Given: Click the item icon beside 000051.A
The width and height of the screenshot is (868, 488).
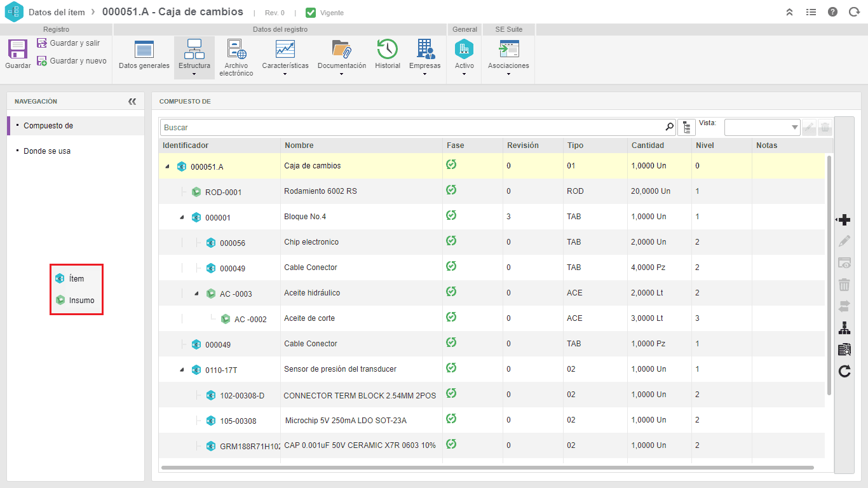Looking at the screenshot, I should click(x=182, y=166).
